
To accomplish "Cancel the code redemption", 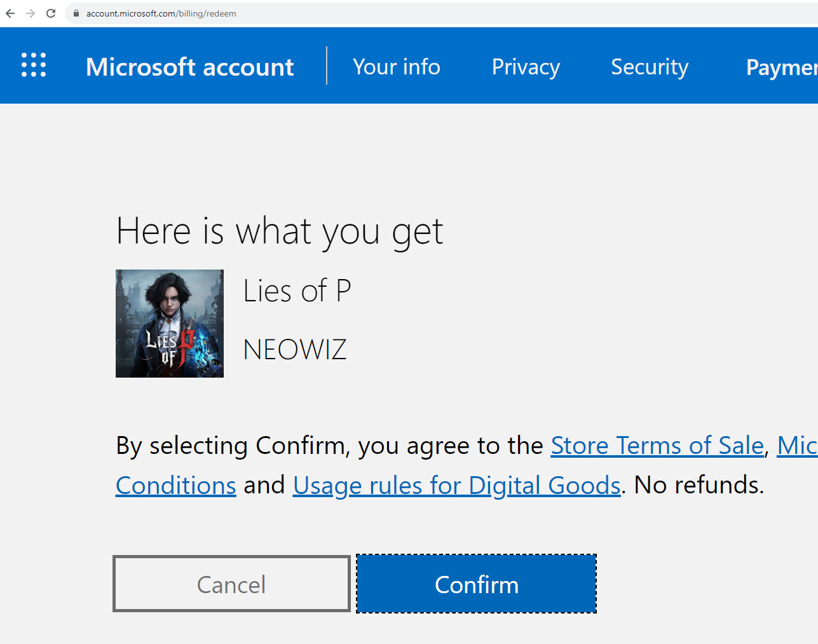I will click(x=231, y=584).
